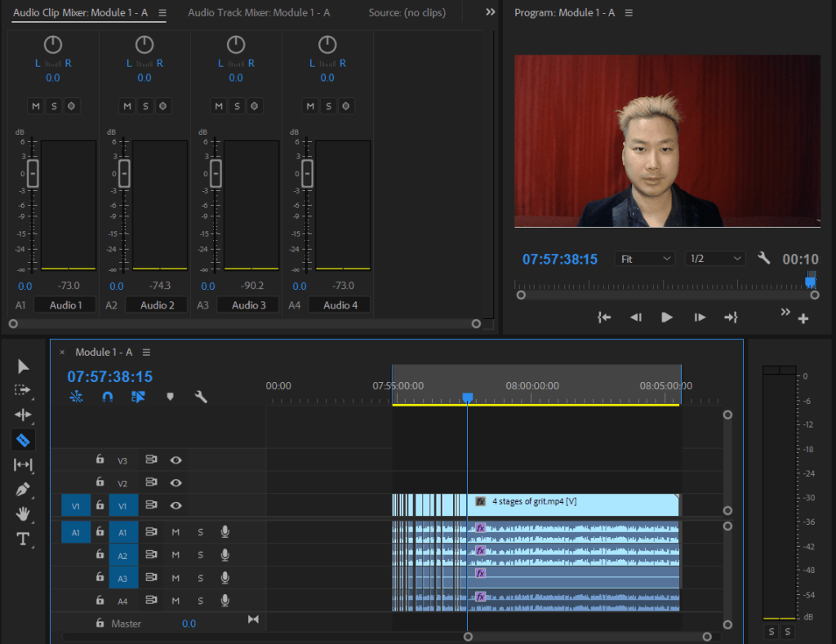Switch to the Source (no clips) tab

(x=407, y=12)
